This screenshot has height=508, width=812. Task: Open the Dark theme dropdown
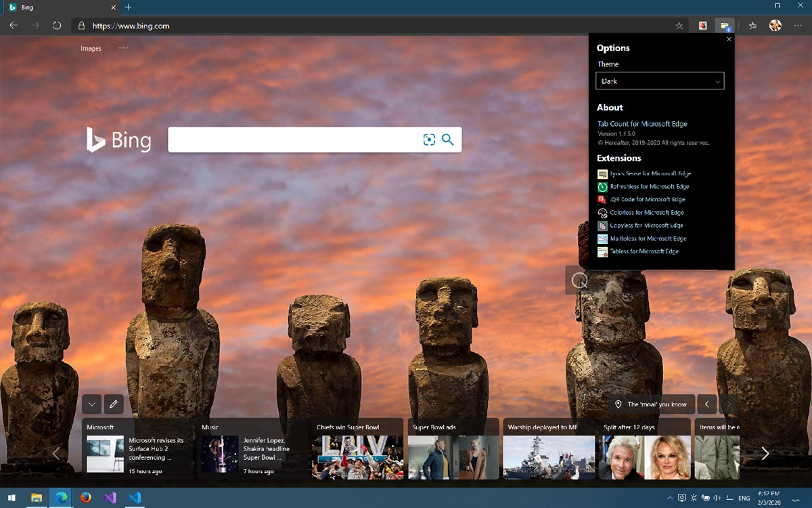pyautogui.click(x=660, y=81)
